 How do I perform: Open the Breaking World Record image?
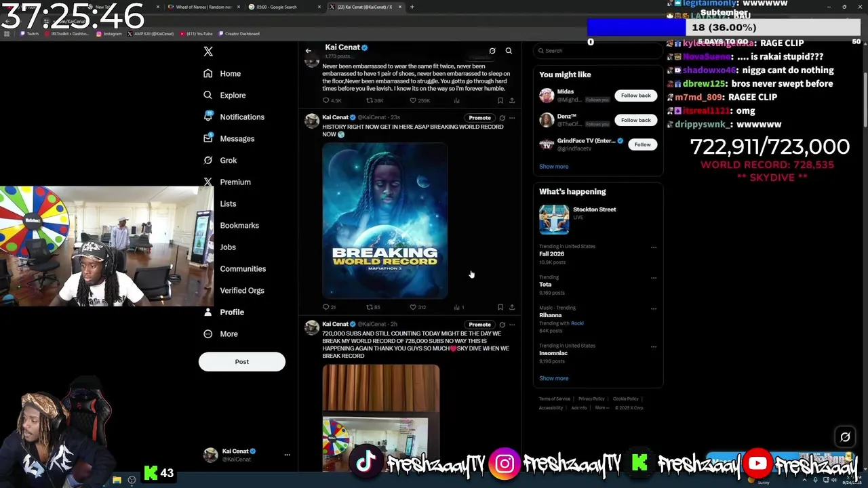coord(385,221)
